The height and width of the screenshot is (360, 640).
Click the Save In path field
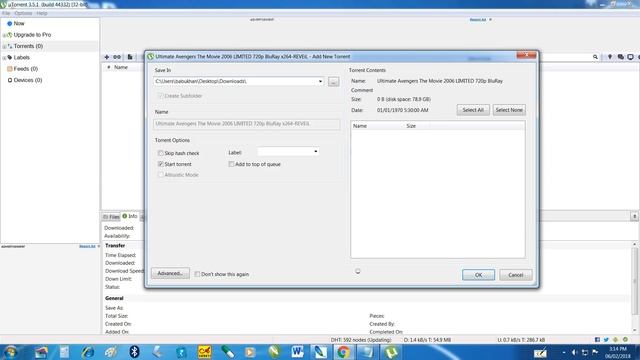[x=239, y=81]
